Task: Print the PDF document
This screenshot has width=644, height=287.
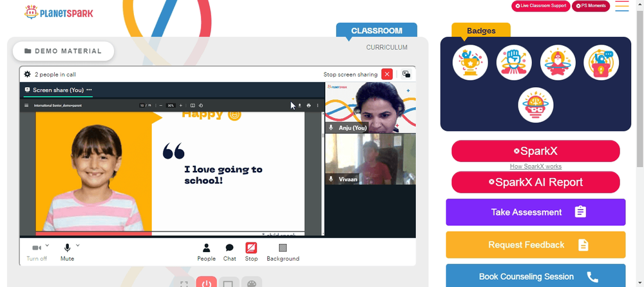Action: click(x=308, y=105)
